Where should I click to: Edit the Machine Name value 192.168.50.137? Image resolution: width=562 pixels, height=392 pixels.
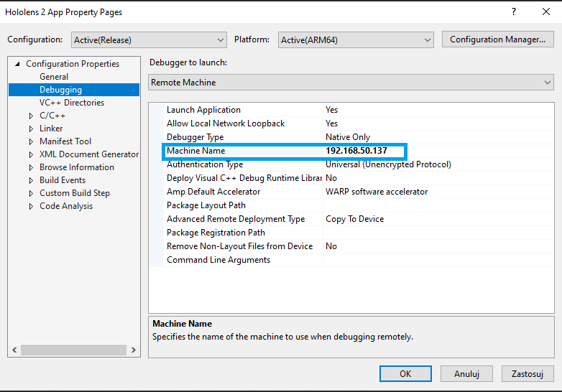356,151
